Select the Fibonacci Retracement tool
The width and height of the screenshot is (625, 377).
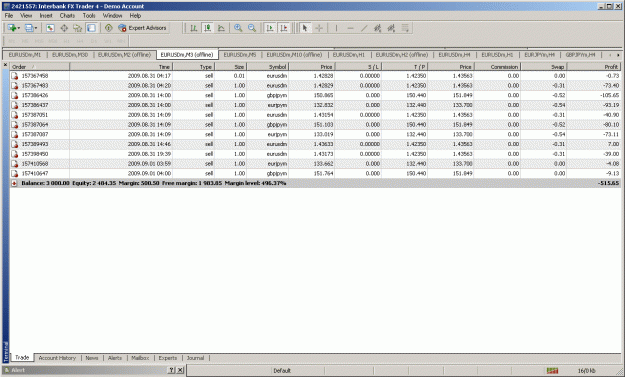pyautogui.click(x=405, y=28)
